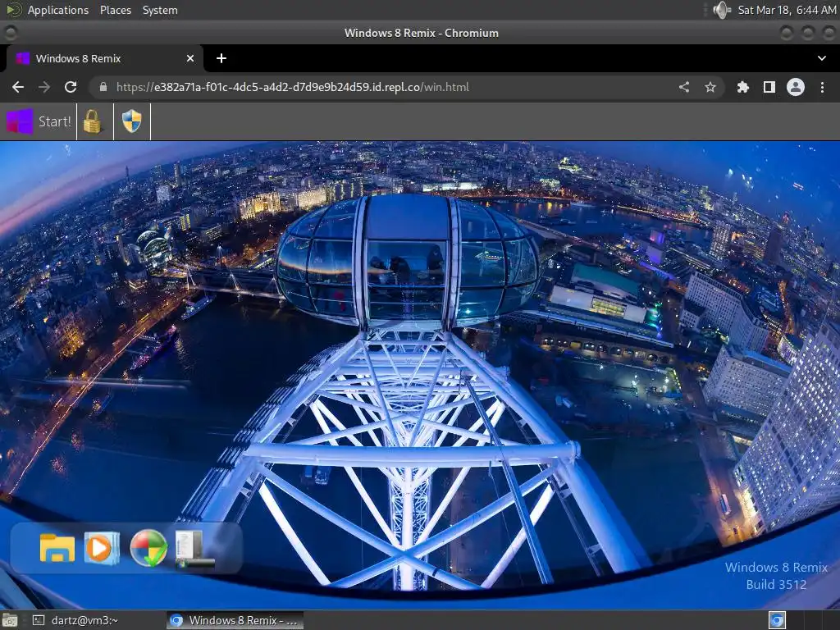View site info padlock in address bar
This screenshot has height=630, width=840.
103,87
